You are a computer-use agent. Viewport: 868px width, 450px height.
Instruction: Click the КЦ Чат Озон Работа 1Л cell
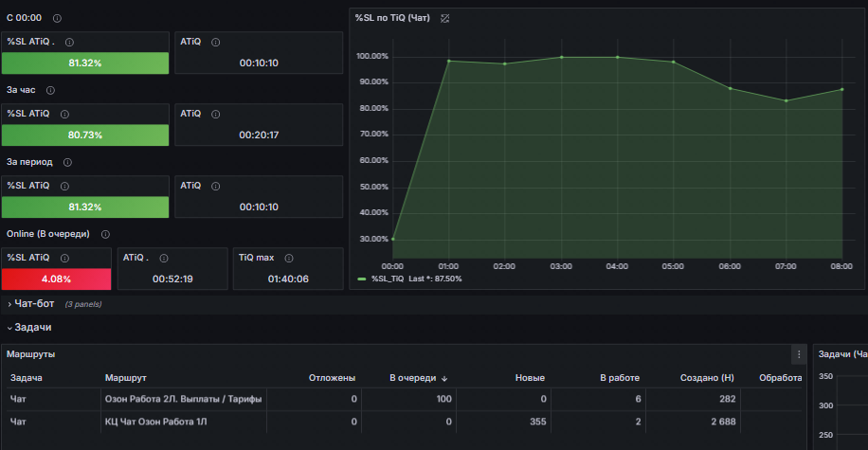coord(183,422)
